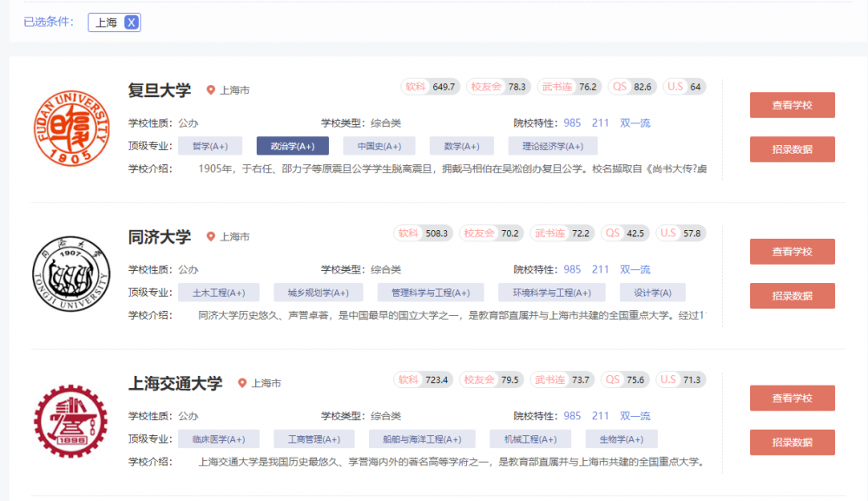Click the 校友会 79.5 ranking badge
The height and width of the screenshot is (501, 868).
pyautogui.click(x=491, y=379)
